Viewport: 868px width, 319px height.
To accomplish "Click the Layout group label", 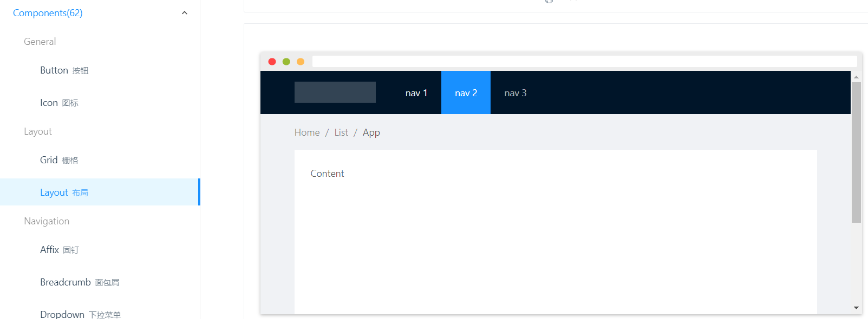I will (x=38, y=131).
